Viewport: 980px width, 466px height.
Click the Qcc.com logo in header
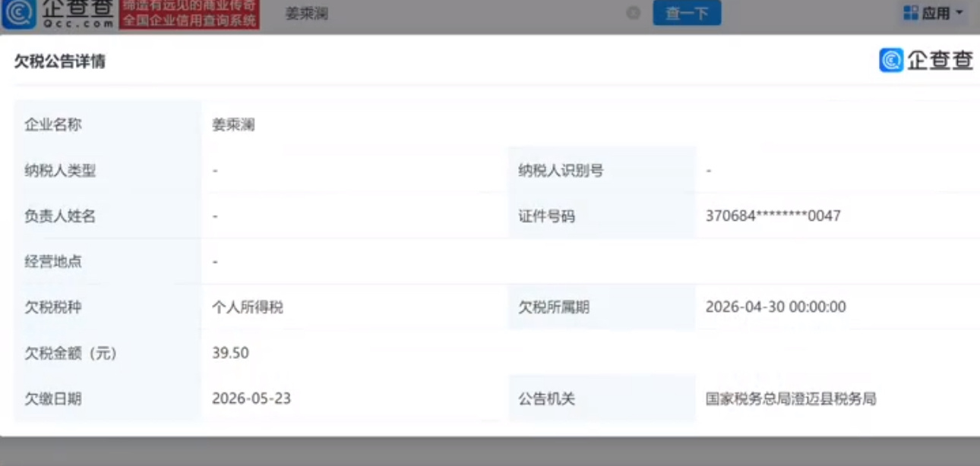coord(58,14)
